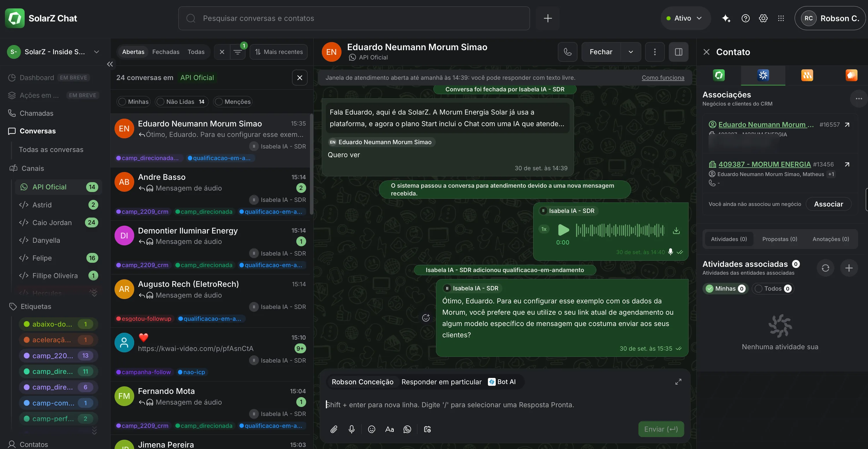This screenshot has width=868, height=449.
Task: Download the Isabela IA audio message
Action: [x=676, y=231]
